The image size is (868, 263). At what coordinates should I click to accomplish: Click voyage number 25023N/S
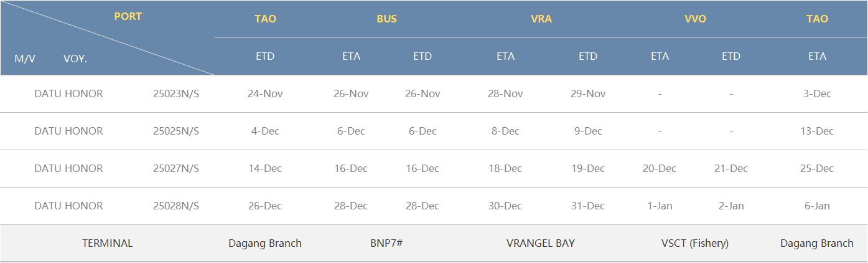tap(176, 93)
